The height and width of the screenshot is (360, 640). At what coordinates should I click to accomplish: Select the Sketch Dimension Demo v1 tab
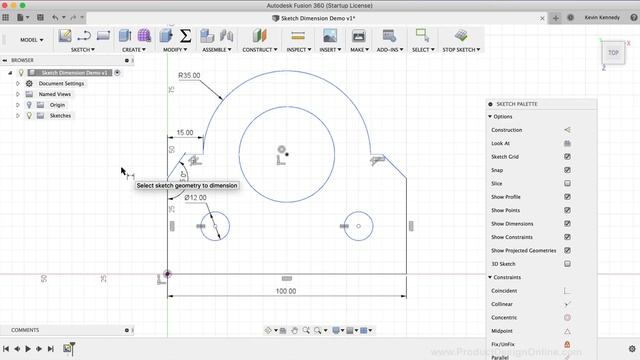[x=313, y=18]
